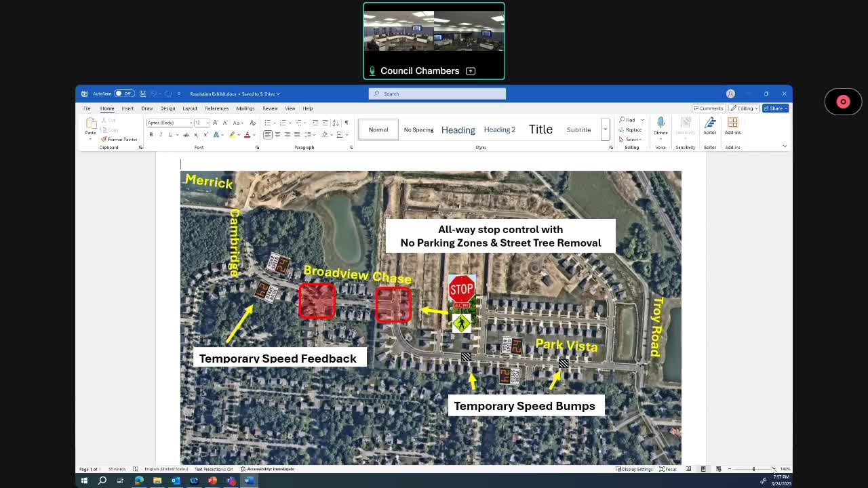Image resolution: width=868 pixels, height=488 pixels.
Task: Open the Dictate microphone tool
Action: point(660,125)
